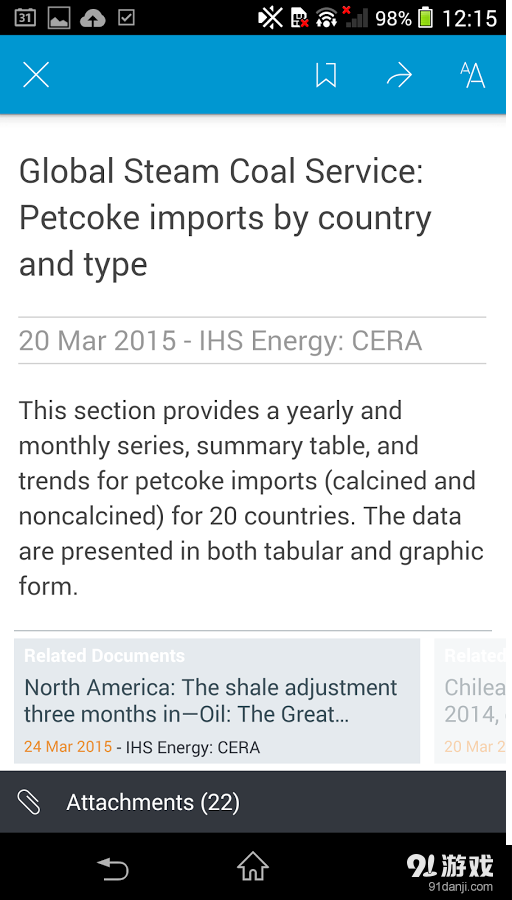Tap the share arrow icon
Viewport: 512px width, 900px height.
(399, 75)
